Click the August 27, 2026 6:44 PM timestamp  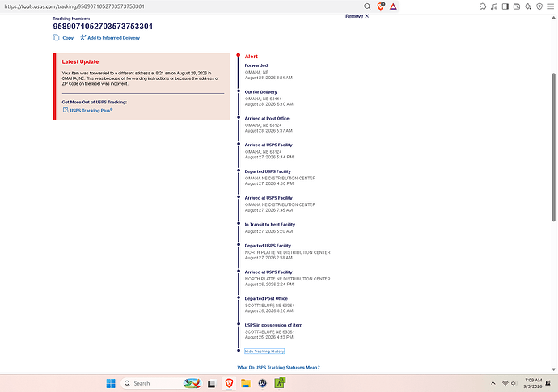pos(269,158)
